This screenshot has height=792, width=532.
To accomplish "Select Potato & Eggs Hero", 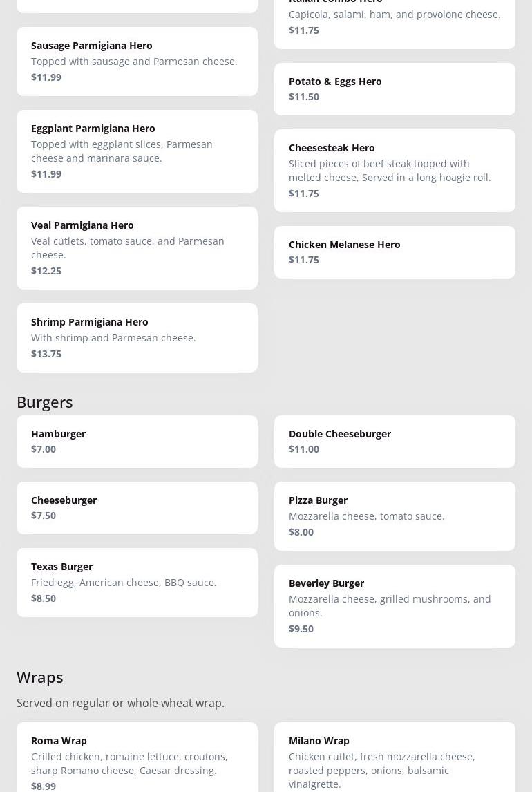I will tap(395, 89).
